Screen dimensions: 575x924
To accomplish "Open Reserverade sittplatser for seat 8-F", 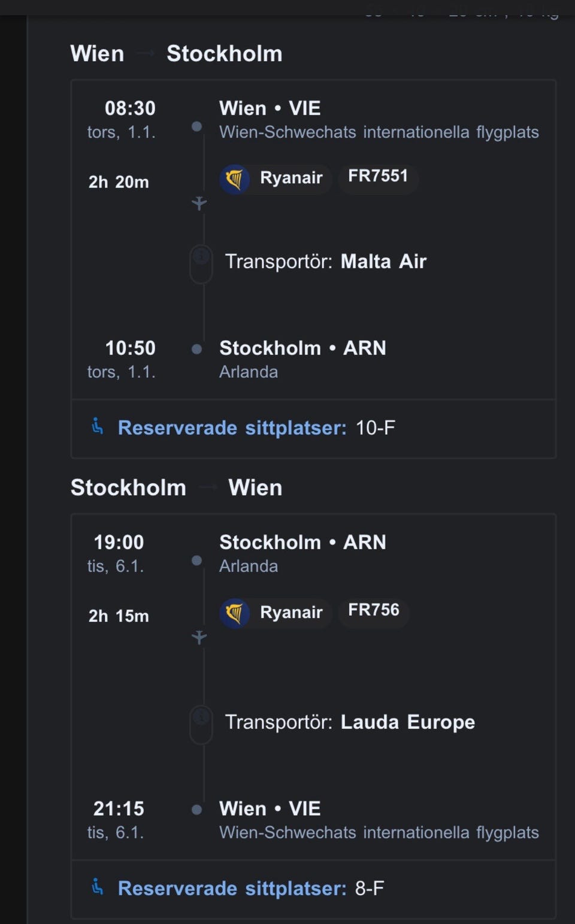I will click(232, 889).
